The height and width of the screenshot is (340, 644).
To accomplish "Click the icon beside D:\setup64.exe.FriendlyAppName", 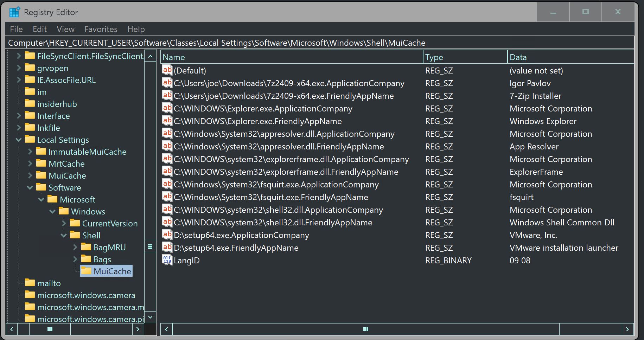I will (x=167, y=247).
